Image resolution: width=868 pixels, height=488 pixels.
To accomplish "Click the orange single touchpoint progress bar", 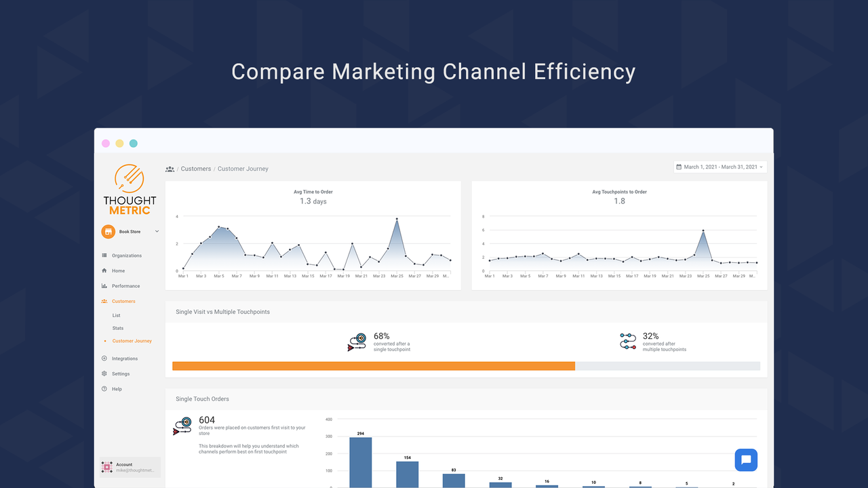I will [373, 366].
